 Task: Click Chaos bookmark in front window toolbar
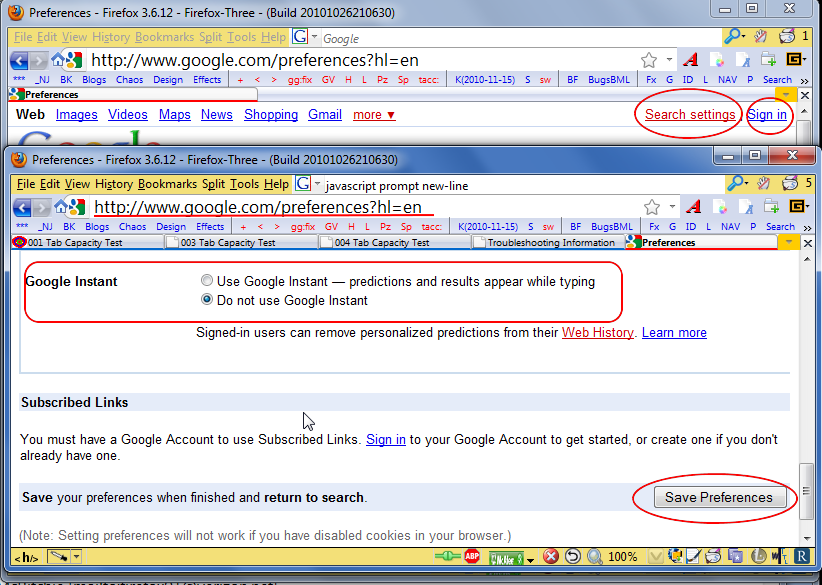[132, 227]
